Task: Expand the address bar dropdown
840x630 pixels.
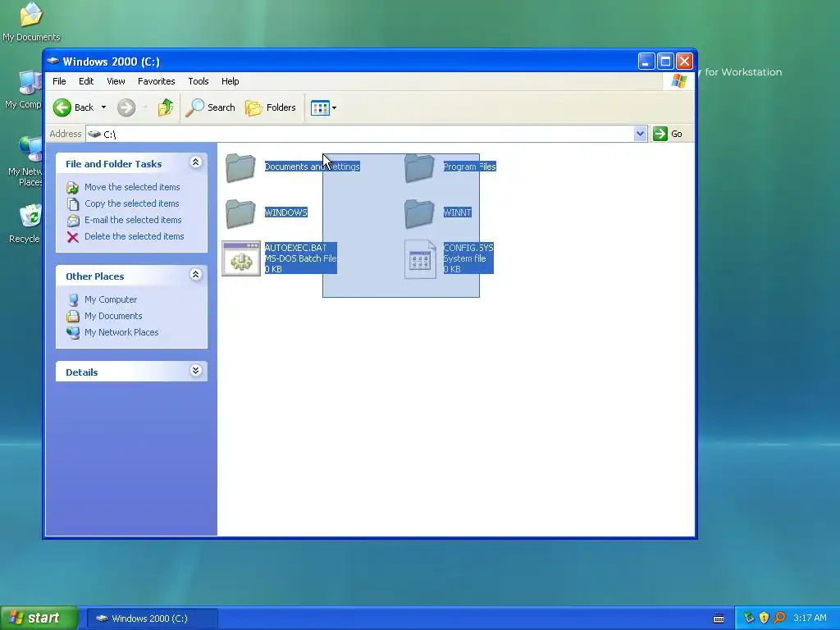Action: 640,134
